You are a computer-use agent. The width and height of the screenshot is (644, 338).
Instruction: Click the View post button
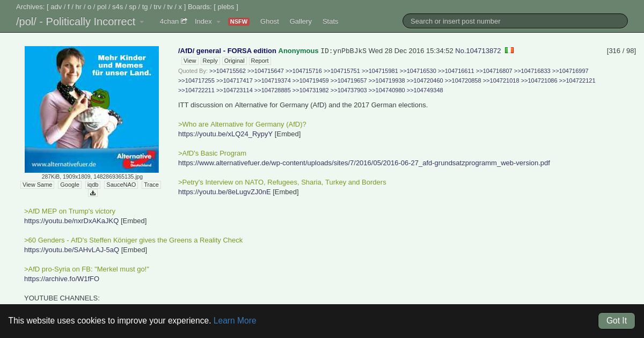[190, 61]
